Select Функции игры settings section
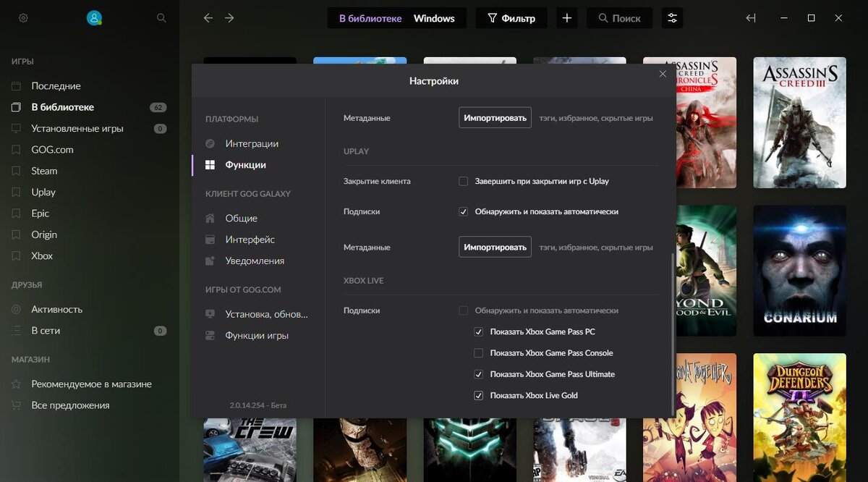Screen dimensions: 868x482 point(258,336)
